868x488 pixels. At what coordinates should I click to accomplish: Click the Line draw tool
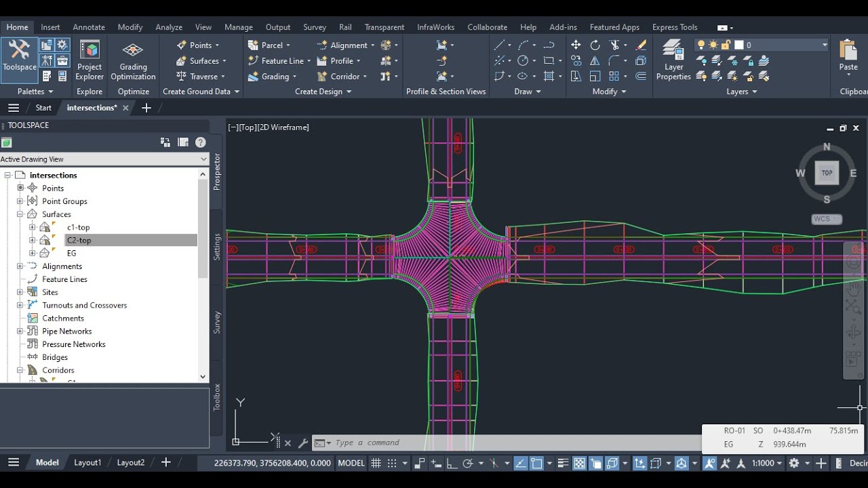tap(499, 45)
